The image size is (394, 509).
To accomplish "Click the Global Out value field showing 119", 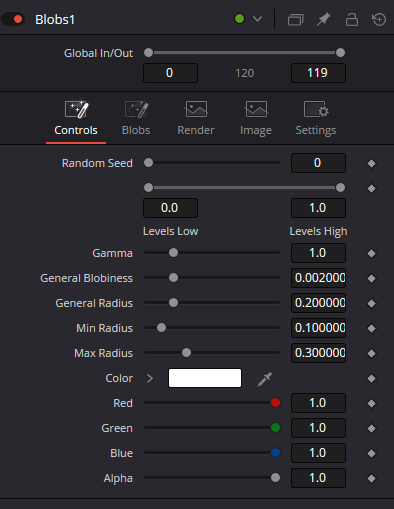I will (318, 73).
